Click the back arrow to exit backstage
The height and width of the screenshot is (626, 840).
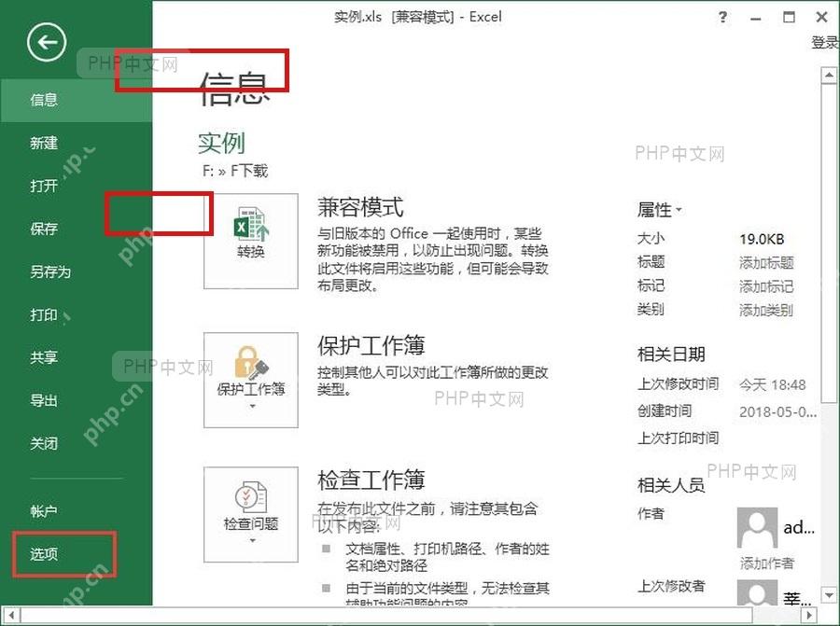47,42
